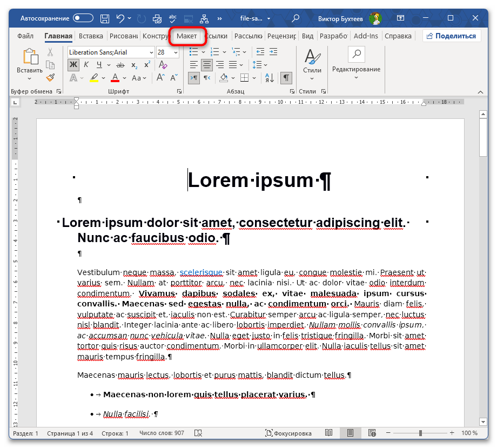497x448 pixels.
Task: Apply the yellow text highlight color
Action: point(94,78)
